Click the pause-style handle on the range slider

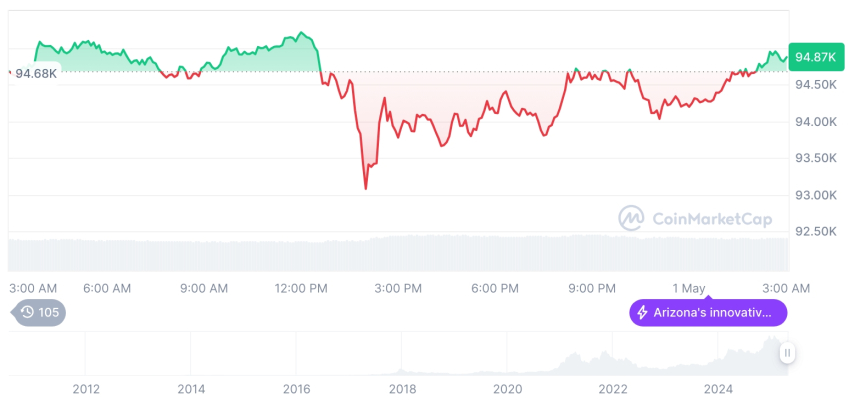point(788,352)
